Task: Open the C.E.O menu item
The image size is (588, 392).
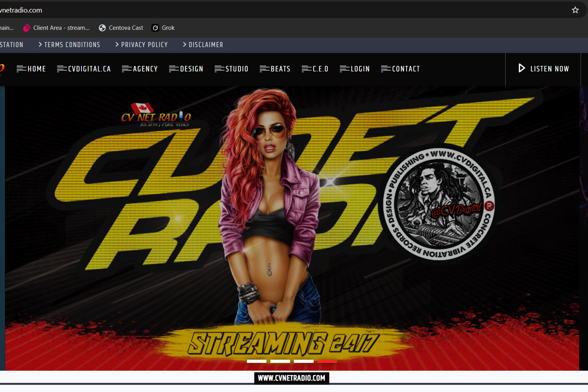Action: pos(320,69)
